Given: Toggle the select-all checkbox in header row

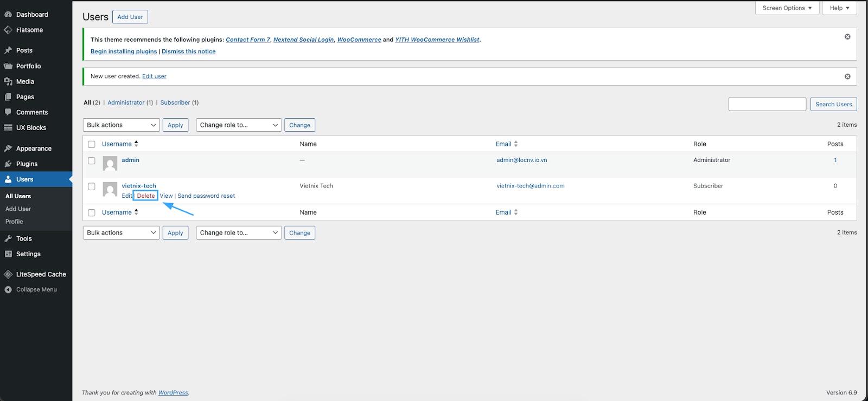Looking at the screenshot, I should 92,144.
